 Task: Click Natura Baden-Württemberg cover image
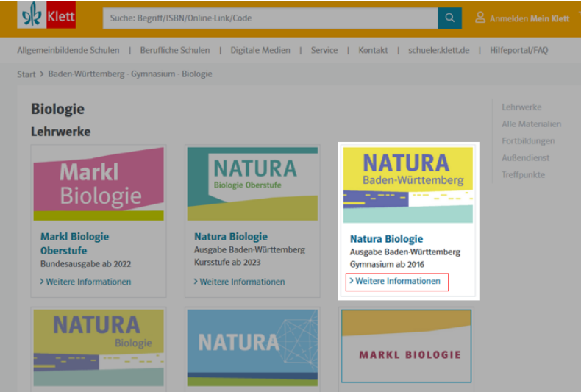[408, 185]
